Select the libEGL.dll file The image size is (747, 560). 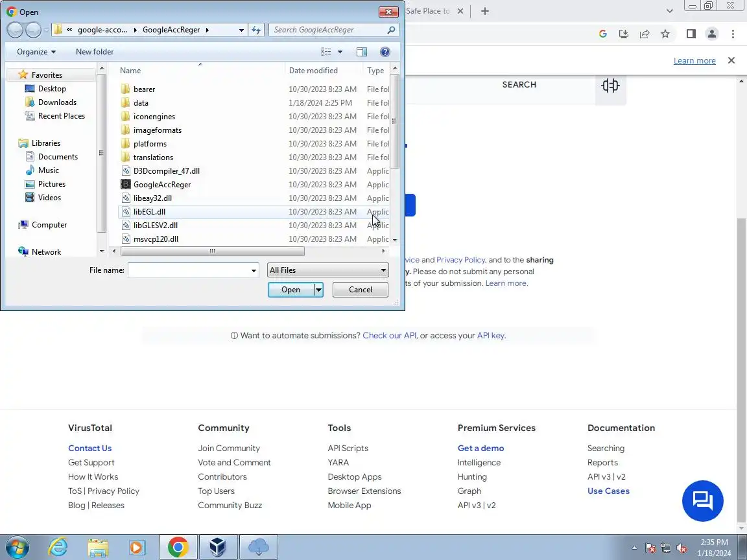pos(149,211)
